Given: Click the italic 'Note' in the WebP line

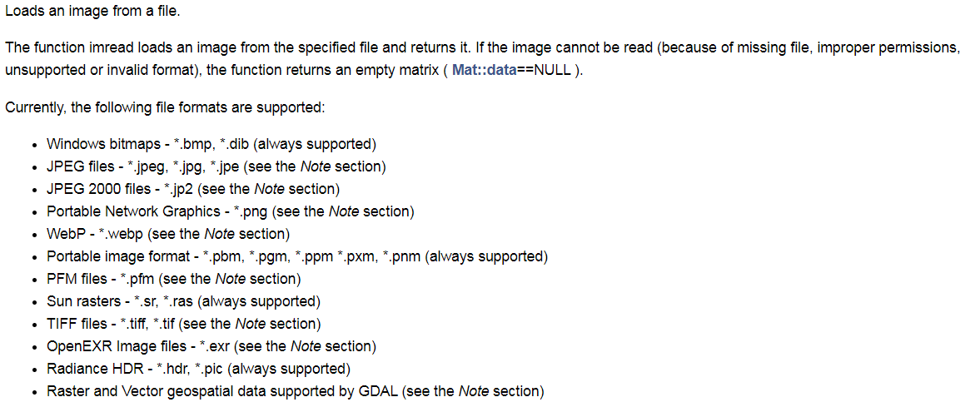Looking at the screenshot, I should click(219, 234).
